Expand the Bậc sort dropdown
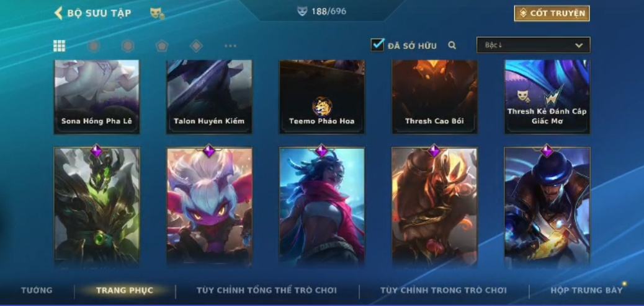644x306 pixels. (533, 45)
